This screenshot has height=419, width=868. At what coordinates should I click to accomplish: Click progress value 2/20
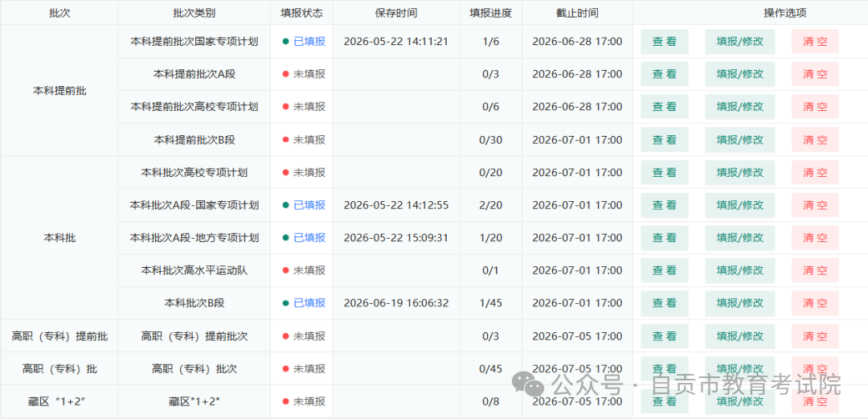pos(490,205)
